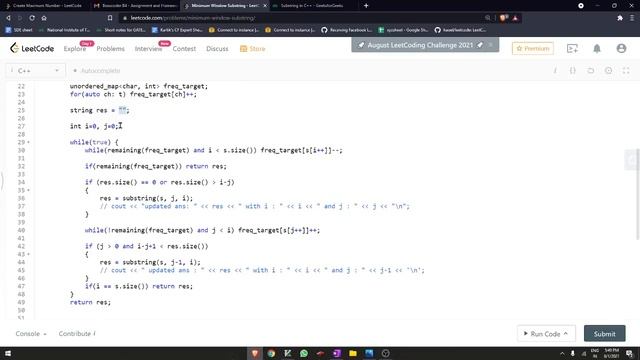Open OneNote from the taskbar
This screenshot has width=640, height=360.
pyautogui.click(x=336, y=353)
